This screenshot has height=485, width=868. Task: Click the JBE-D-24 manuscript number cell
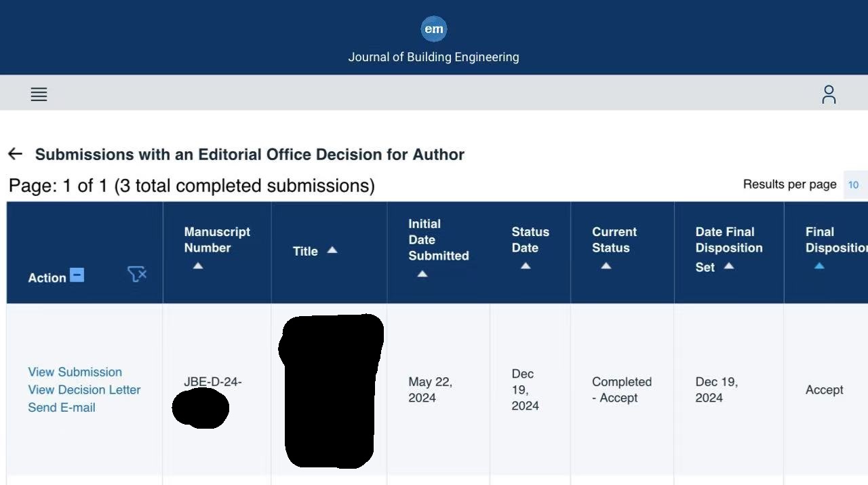[x=212, y=382]
